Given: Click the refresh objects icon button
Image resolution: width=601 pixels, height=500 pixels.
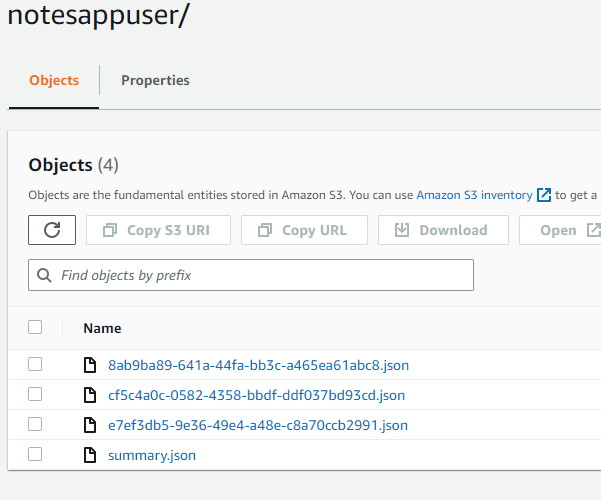Looking at the screenshot, I should pyautogui.click(x=53, y=230).
